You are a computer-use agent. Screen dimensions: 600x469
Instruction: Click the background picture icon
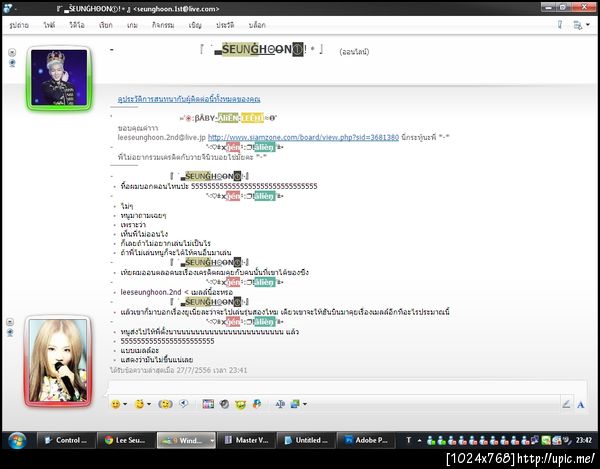(x=295, y=404)
